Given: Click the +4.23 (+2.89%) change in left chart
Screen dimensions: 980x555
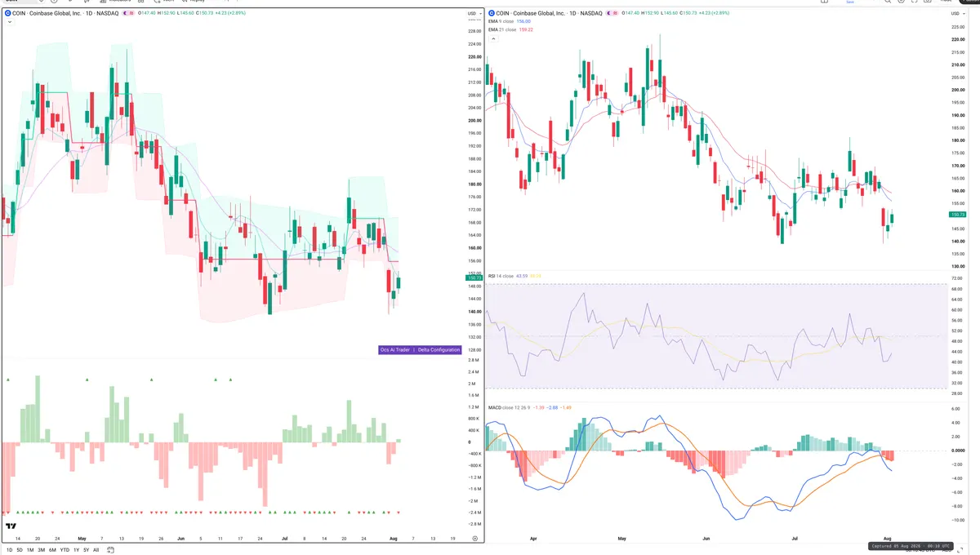Looking at the screenshot, I should click(x=230, y=13).
